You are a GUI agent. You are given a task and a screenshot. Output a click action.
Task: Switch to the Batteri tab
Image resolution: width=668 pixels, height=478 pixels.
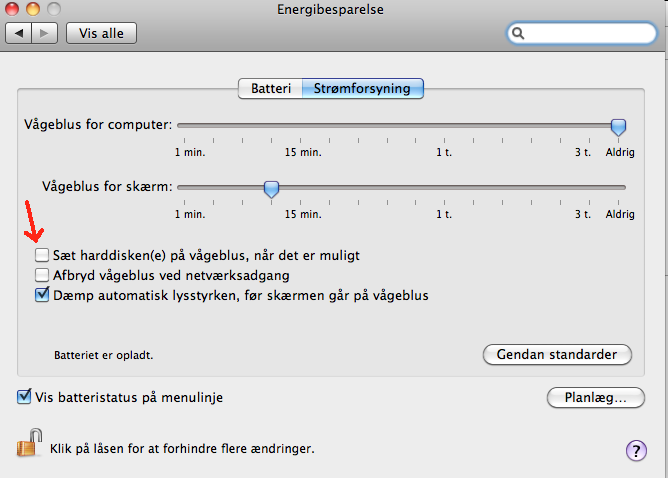[271, 88]
